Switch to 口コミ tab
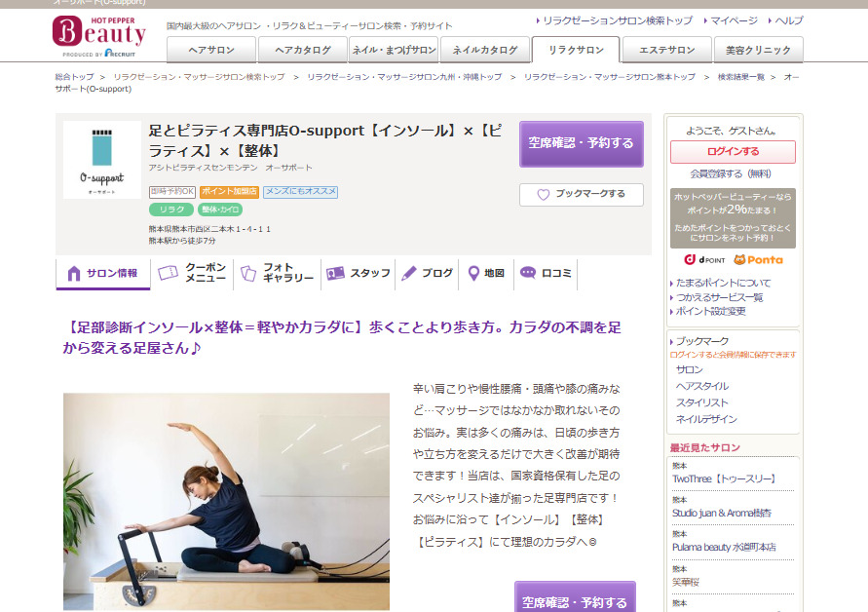 (546, 273)
